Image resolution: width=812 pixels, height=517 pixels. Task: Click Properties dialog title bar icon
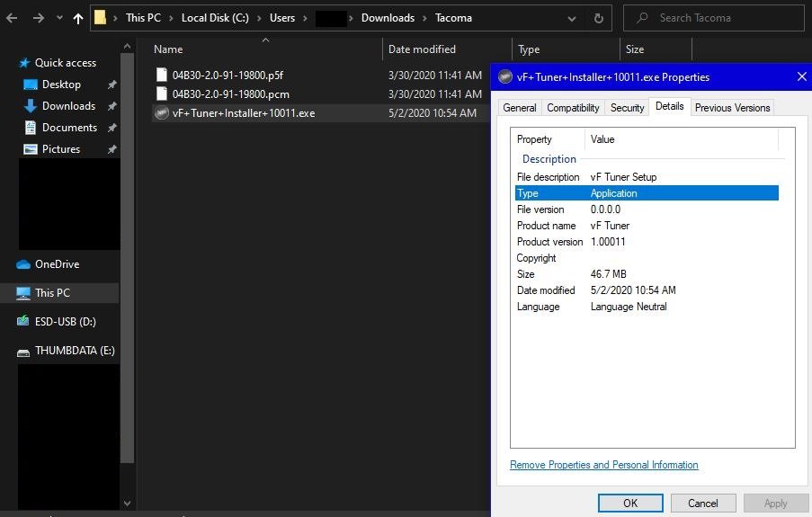[x=504, y=76]
